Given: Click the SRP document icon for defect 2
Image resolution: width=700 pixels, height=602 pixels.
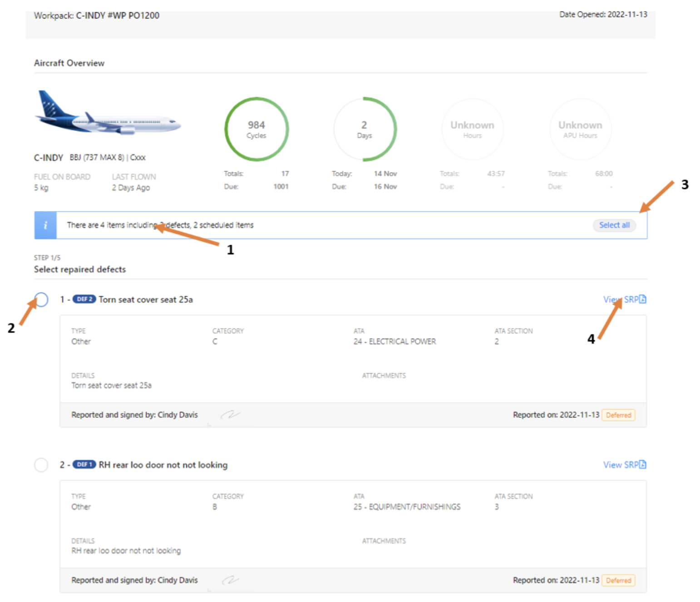Looking at the screenshot, I should [642, 464].
